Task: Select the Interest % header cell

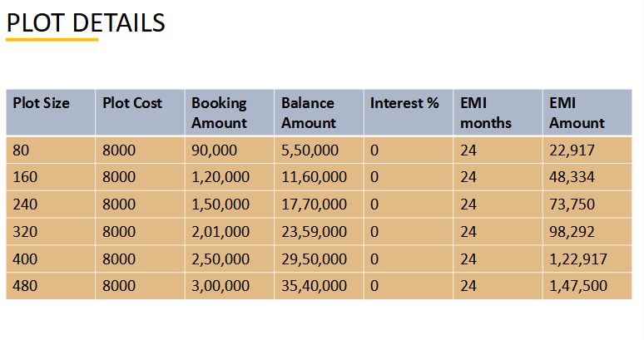Action: (409, 112)
